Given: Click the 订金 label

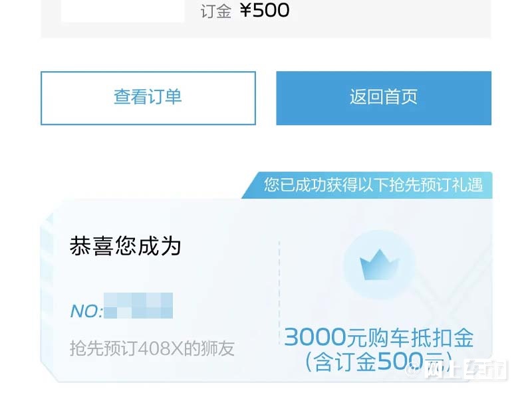Looking at the screenshot, I should [215, 11].
